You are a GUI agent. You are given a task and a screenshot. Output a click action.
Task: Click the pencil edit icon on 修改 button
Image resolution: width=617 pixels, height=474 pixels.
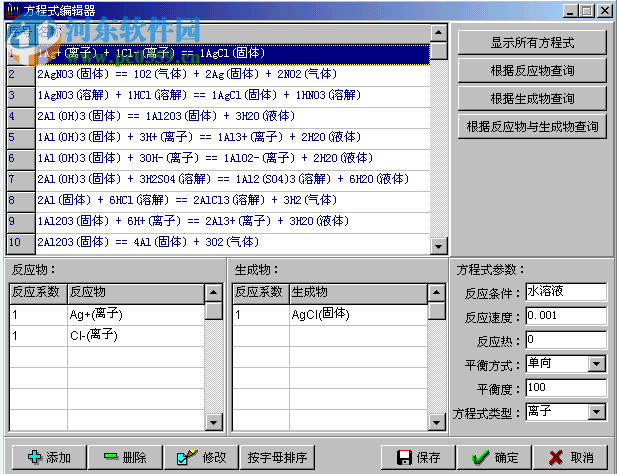pos(187,457)
